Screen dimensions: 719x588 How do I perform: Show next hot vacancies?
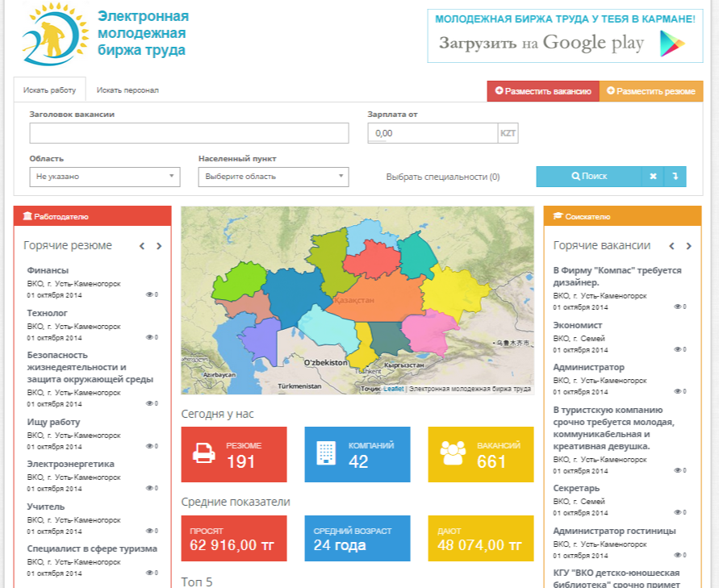pos(688,246)
